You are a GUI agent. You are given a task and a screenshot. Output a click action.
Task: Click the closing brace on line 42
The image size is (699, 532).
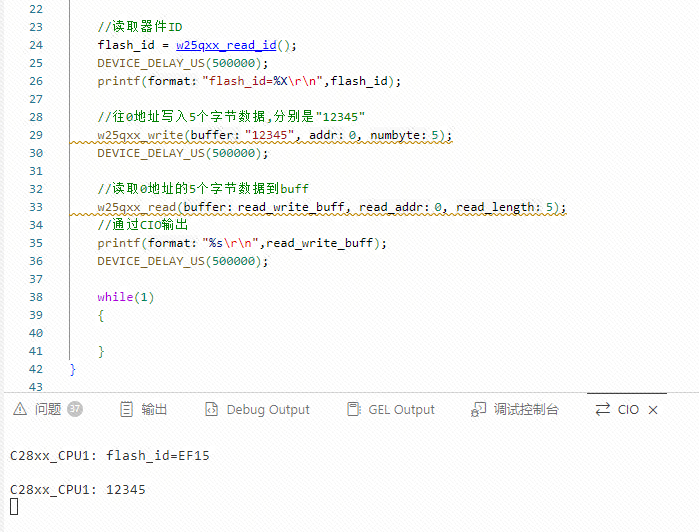[73, 369]
